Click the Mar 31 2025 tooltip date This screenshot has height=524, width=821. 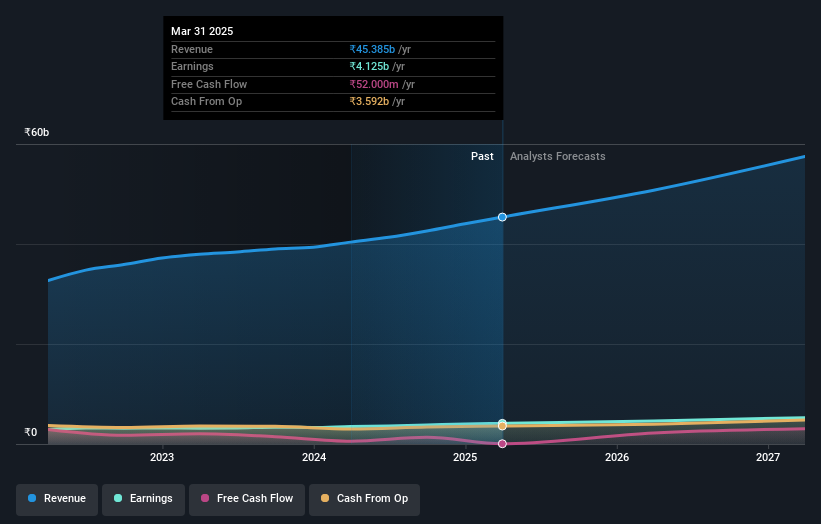coord(202,31)
